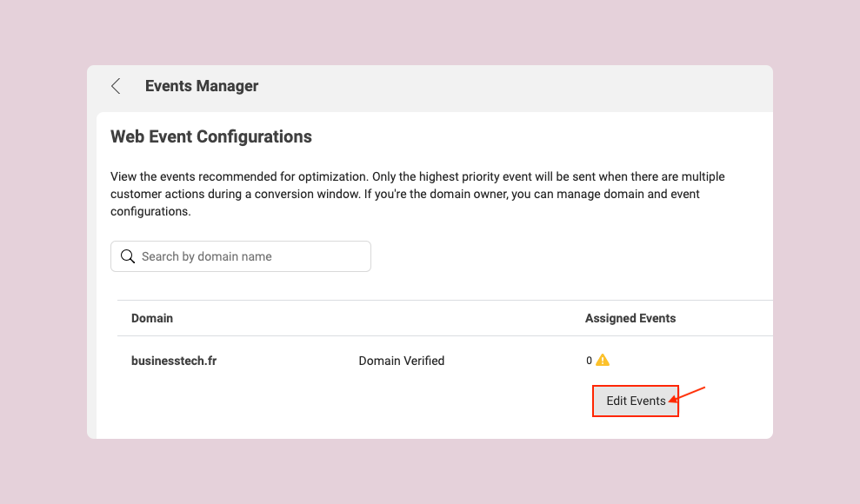Click the yellow warning triangle icon
The height and width of the screenshot is (504, 860).
point(603,360)
